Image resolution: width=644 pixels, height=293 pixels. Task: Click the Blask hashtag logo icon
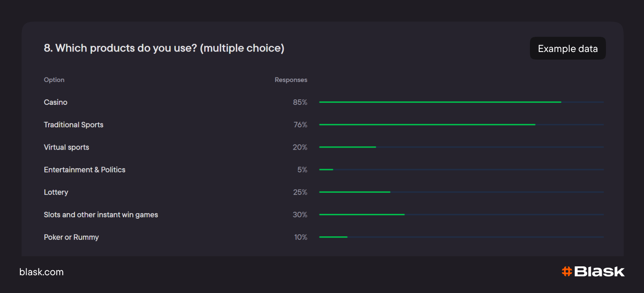[x=567, y=271]
